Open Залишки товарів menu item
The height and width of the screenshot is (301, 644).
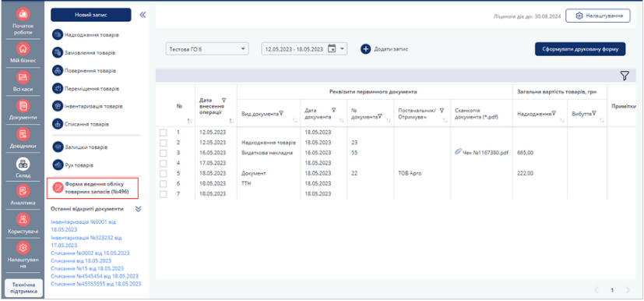coord(86,147)
